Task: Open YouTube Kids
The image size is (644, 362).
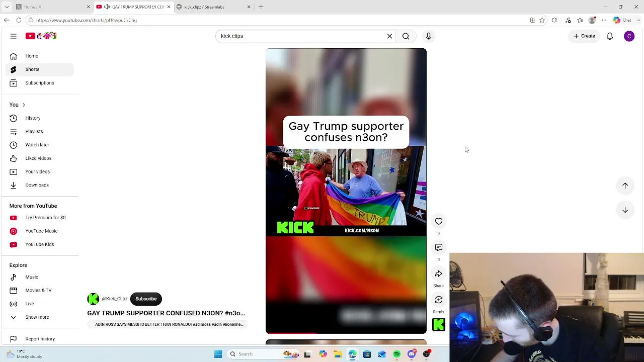Action: (x=40, y=244)
